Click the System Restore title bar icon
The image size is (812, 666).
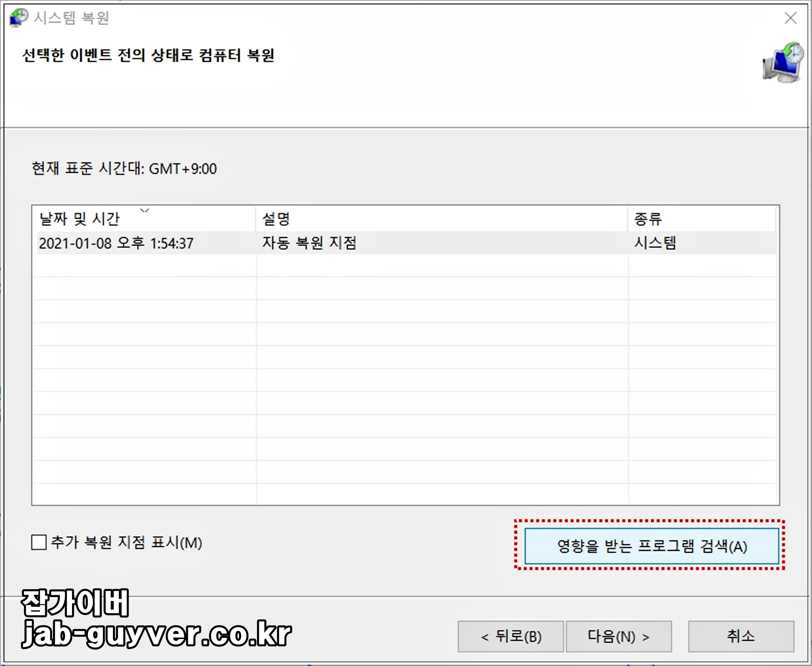coord(18,18)
